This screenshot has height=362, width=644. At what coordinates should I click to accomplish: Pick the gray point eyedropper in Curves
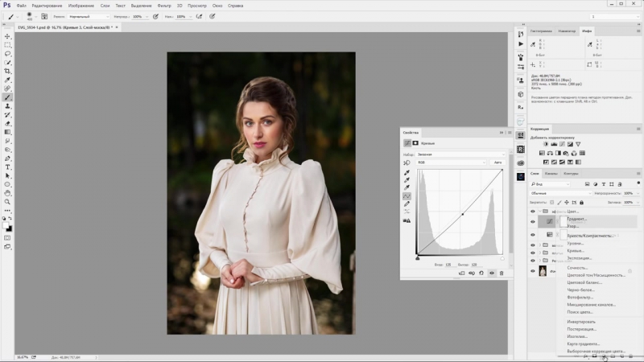(x=407, y=180)
